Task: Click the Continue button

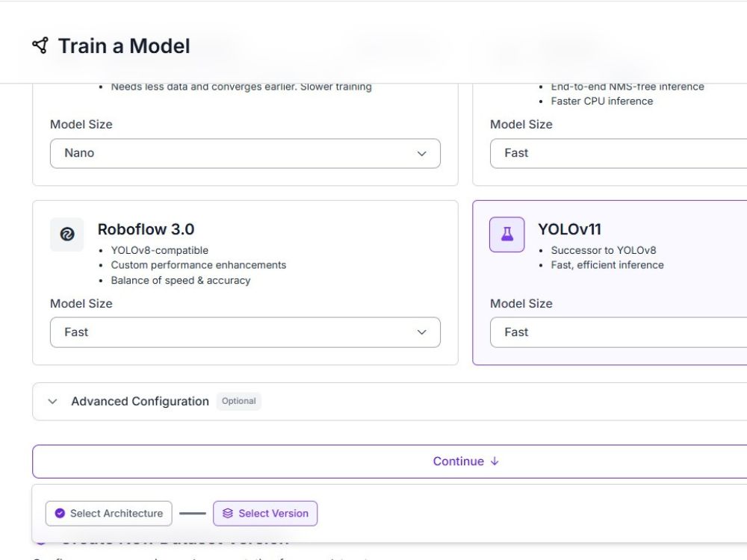Action: click(x=390, y=461)
